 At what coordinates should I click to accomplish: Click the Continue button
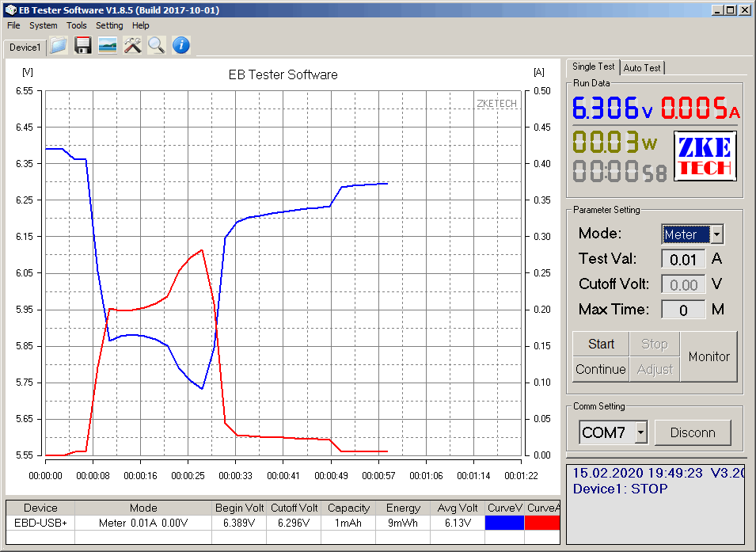[x=601, y=370]
